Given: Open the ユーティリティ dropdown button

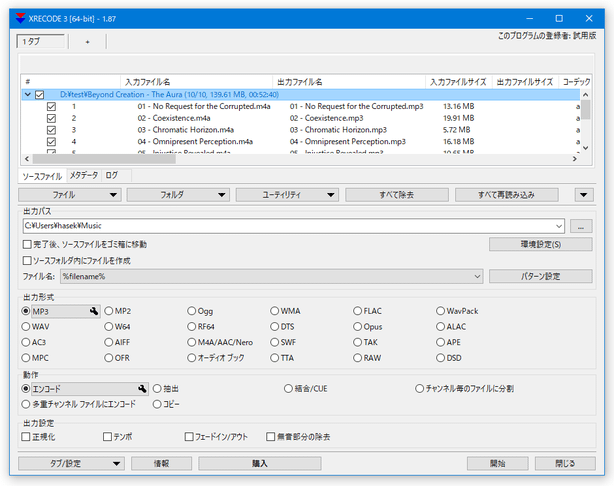Looking at the screenshot, I should (x=287, y=195).
